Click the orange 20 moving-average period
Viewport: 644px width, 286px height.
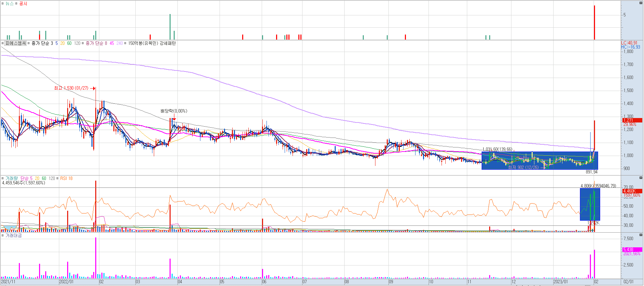coord(62,43)
